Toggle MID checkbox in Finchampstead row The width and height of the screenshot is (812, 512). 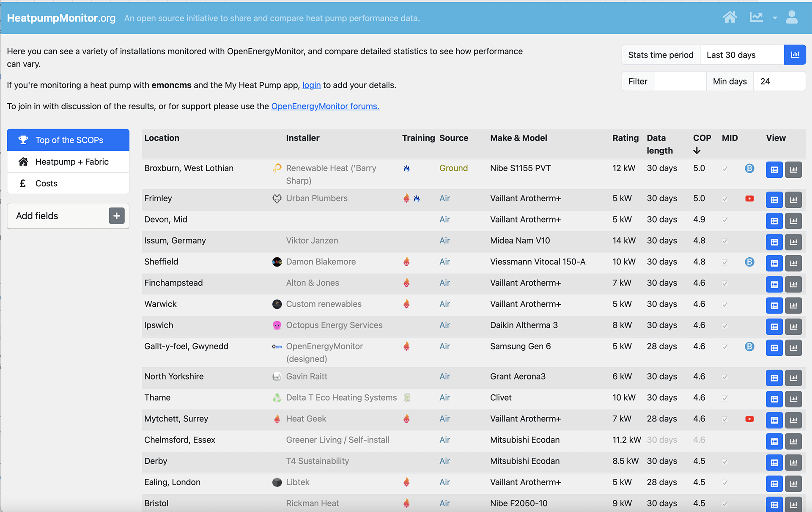[724, 284]
